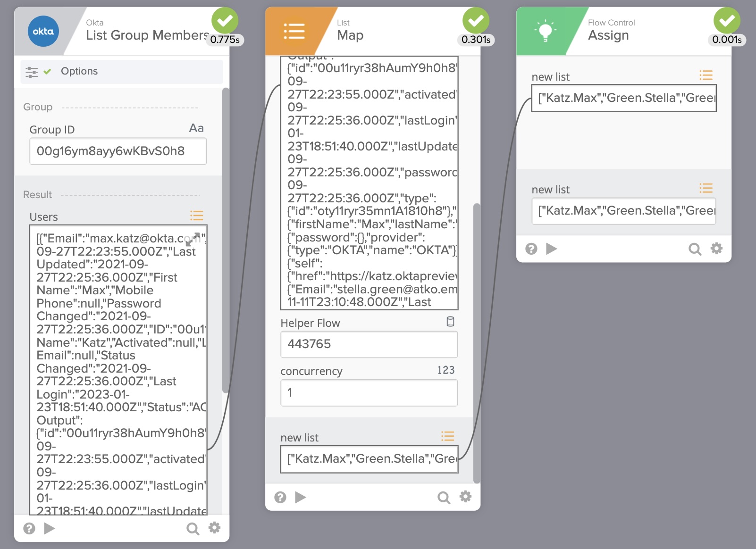Click the orange List icon on Map card
The image size is (756, 549).
294,32
